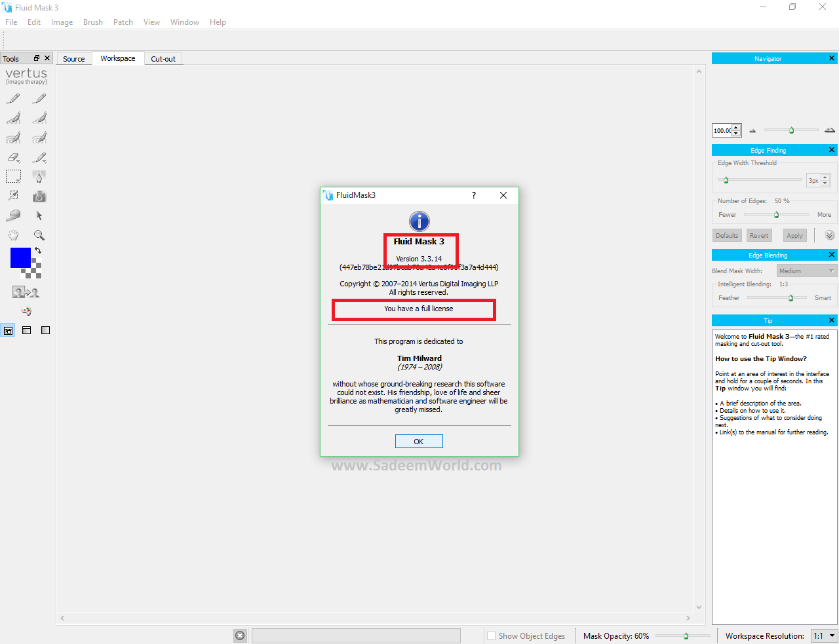Click the Navigator zoom in icon
Image resolution: width=839 pixels, height=644 pixels.
(x=830, y=130)
